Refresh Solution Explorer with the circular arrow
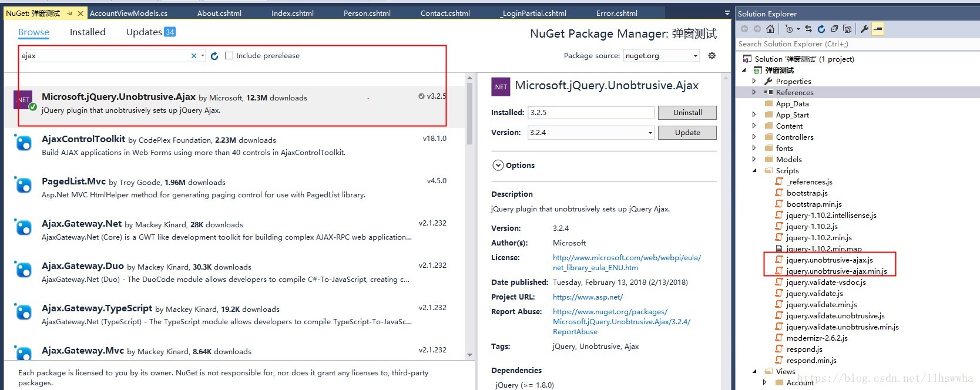 (x=821, y=29)
